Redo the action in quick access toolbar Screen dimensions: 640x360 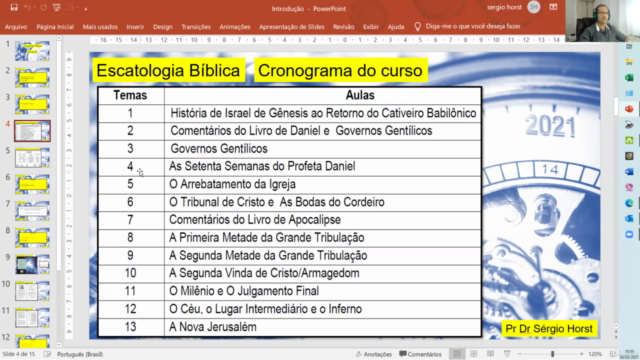pyautogui.click(x=44, y=7)
